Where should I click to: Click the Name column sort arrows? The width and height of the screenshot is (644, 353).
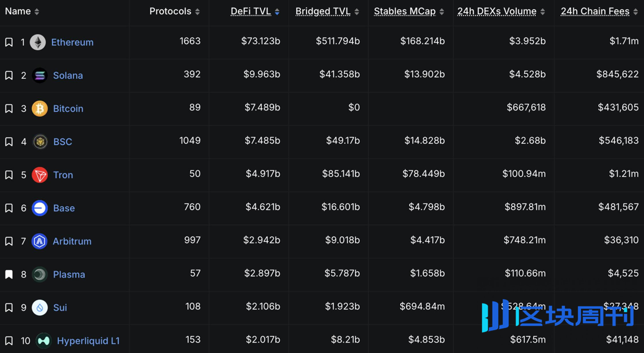click(37, 11)
